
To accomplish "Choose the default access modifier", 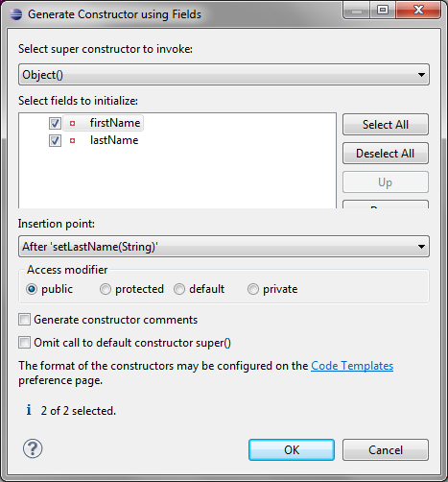I will [179, 289].
